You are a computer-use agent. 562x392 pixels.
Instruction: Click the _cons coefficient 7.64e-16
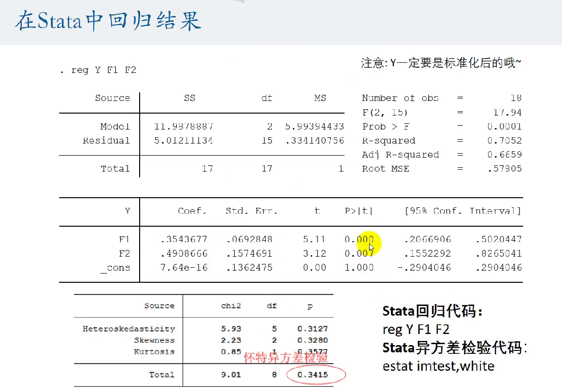point(184,268)
